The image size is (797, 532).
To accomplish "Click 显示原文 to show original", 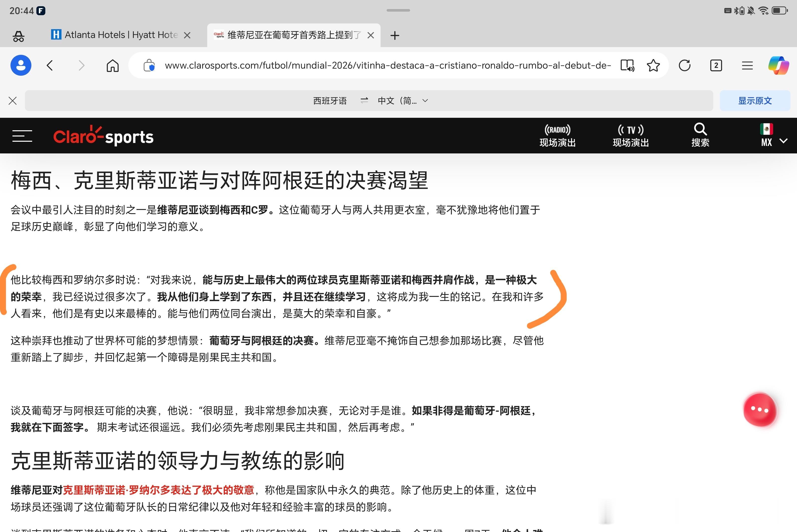I will (x=755, y=101).
